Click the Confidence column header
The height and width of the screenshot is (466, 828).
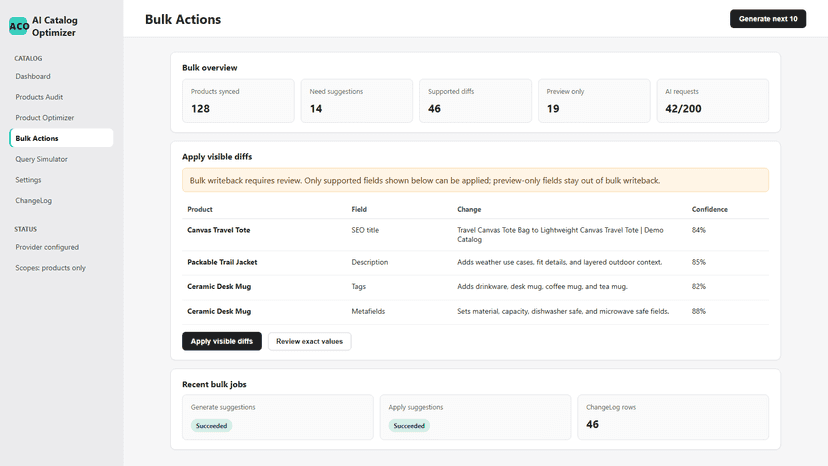(710, 209)
